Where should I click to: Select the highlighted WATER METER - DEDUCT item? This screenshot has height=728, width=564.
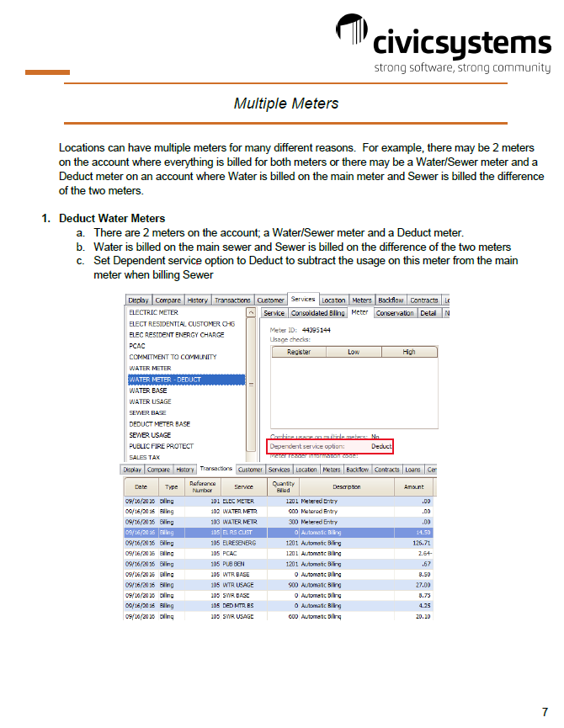point(186,380)
